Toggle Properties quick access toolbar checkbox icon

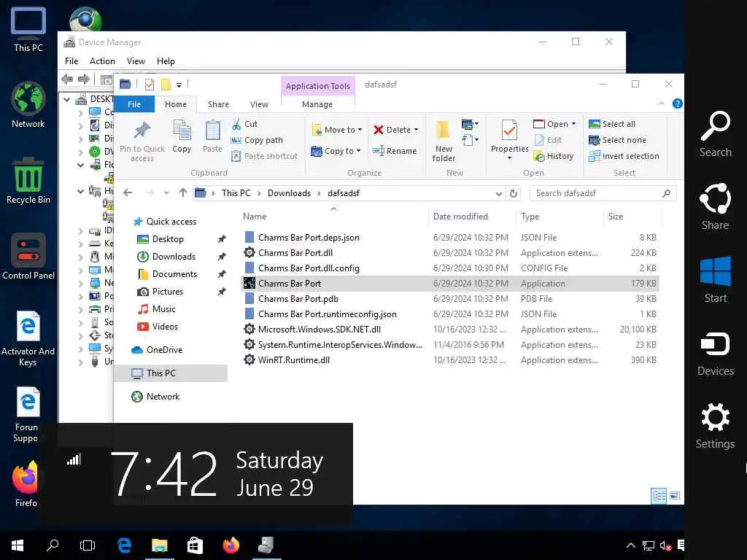click(149, 85)
